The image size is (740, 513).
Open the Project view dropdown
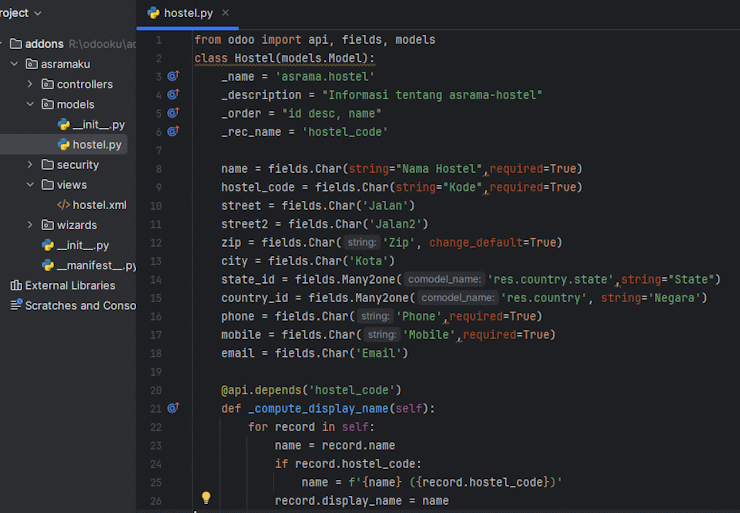[21, 13]
